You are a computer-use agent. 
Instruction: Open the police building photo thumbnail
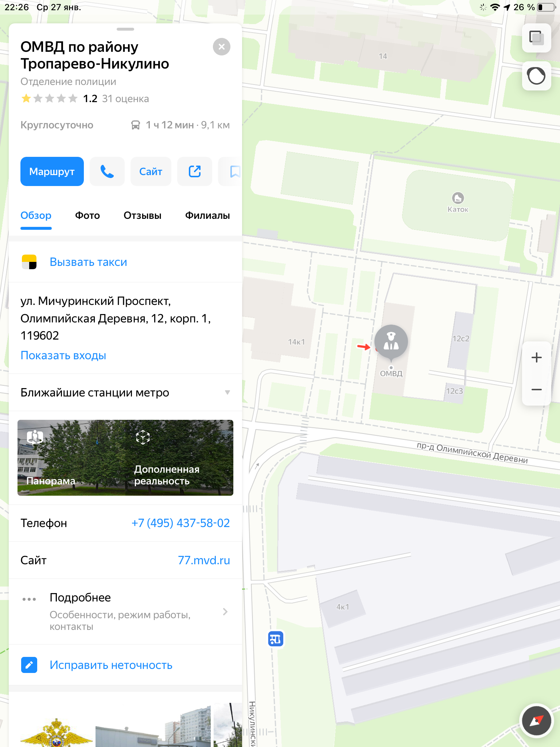tap(153, 725)
